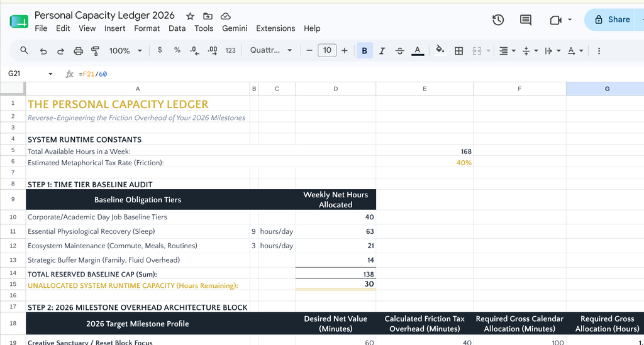The image size is (644, 345).
Task: Open horizontal align dropdown
Action: (x=508, y=51)
